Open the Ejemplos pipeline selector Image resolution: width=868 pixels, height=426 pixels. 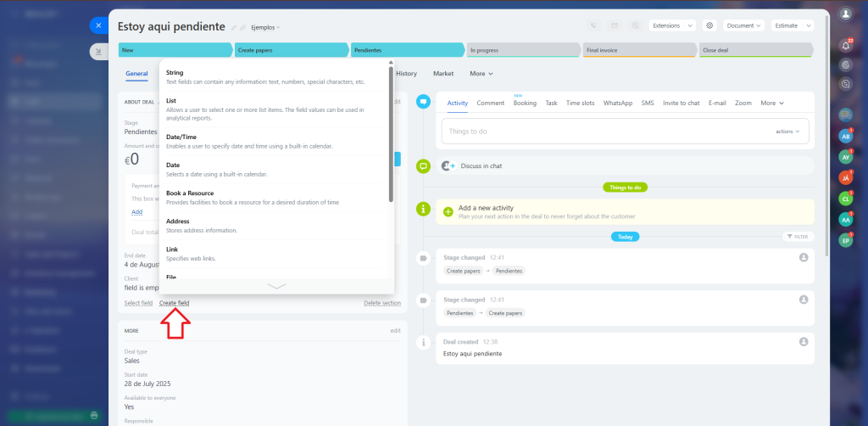point(265,27)
